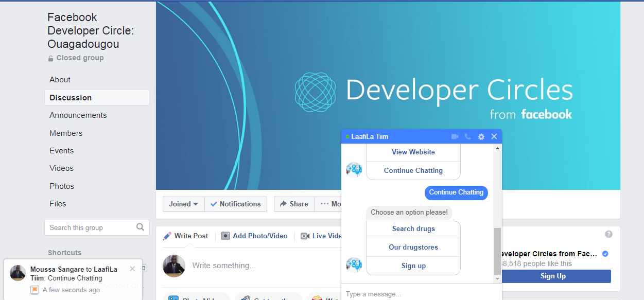Screen dimensions: 644x300
Task: Click the share arrow icon
Action: pyautogui.click(x=283, y=204)
